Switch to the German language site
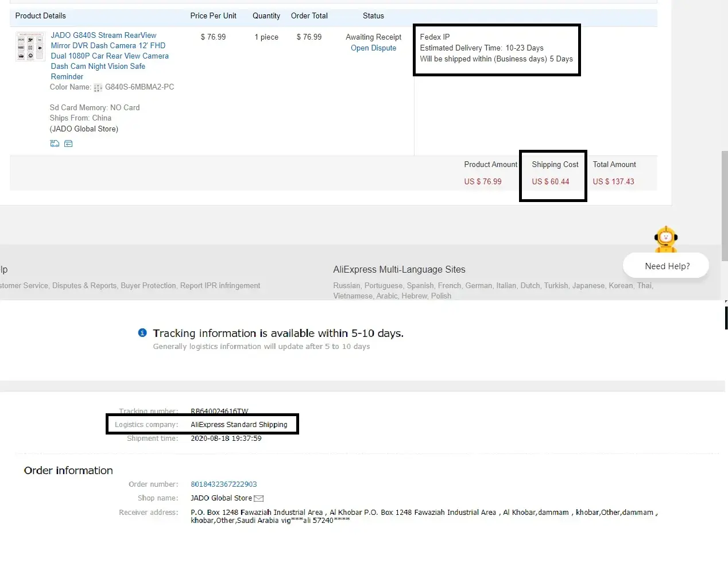Viewport: 728px width, 574px height. pyautogui.click(x=479, y=285)
